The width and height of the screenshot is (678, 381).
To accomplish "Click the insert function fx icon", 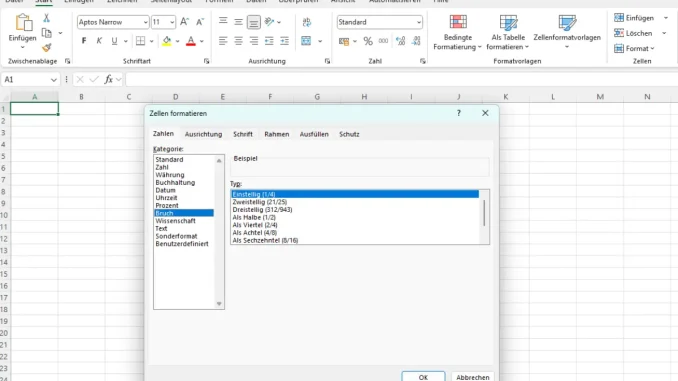I will click(109, 80).
